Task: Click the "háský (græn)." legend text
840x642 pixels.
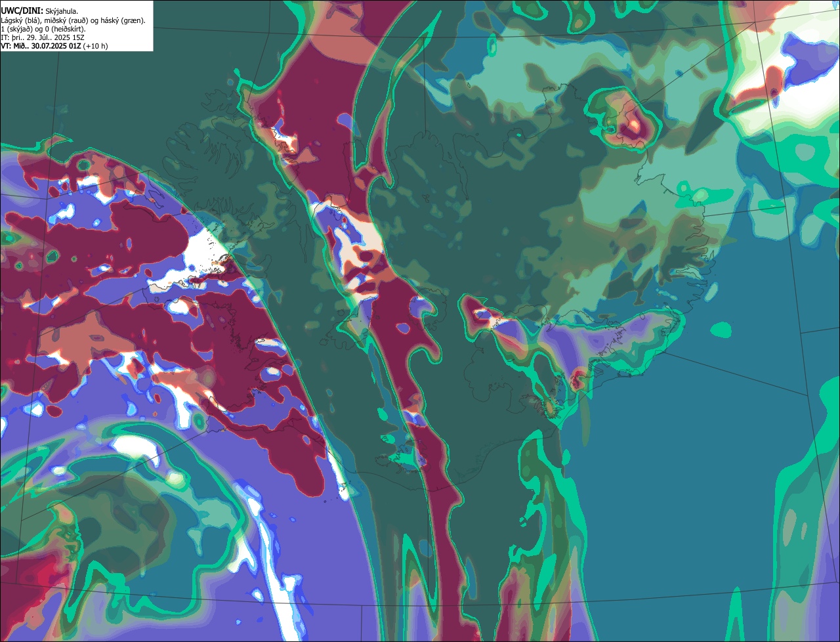Action: (123, 21)
